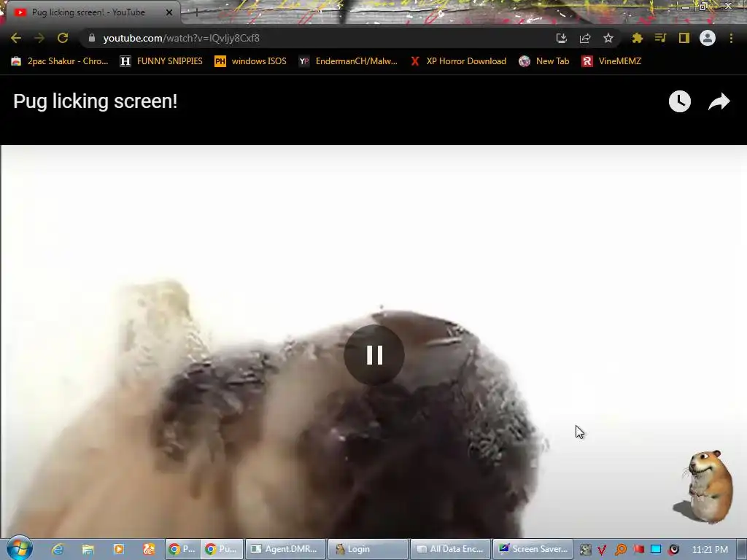Switch to Screen Saver... taskbar window
Image resolution: width=747 pixels, height=560 pixels.
[x=533, y=549]
